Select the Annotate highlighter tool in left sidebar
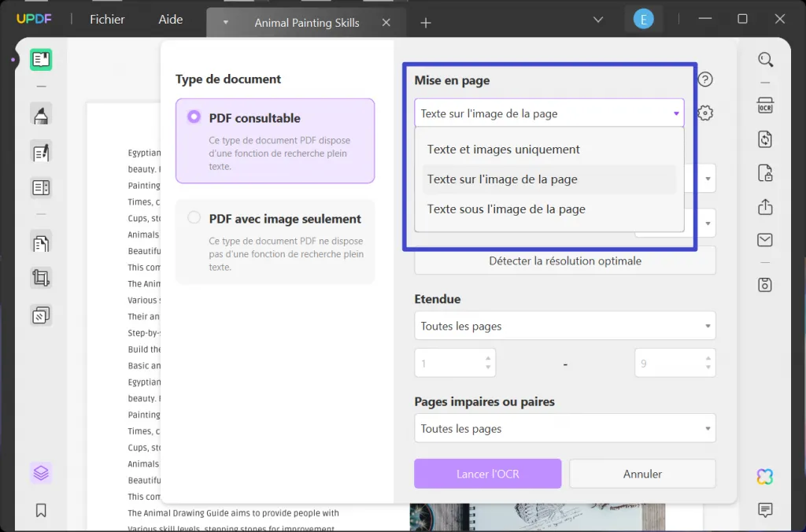The image size is (806, 532). click(x=40, y=115)
